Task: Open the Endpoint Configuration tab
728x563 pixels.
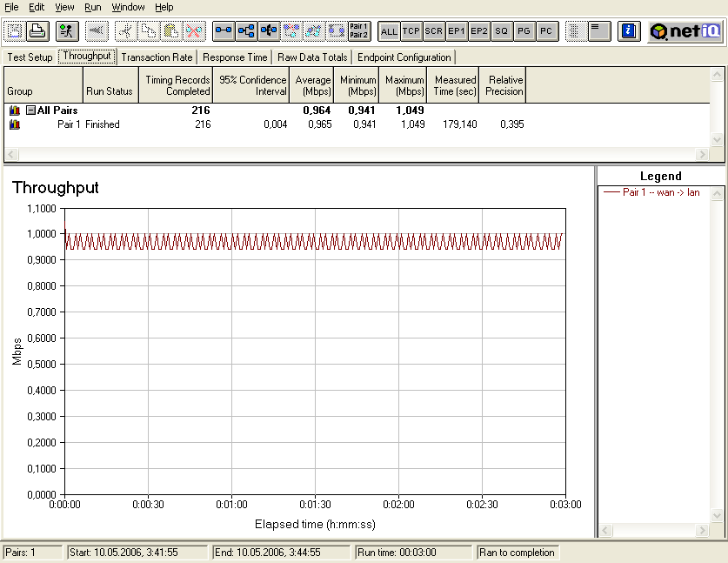Action: (x=404, y=57)
